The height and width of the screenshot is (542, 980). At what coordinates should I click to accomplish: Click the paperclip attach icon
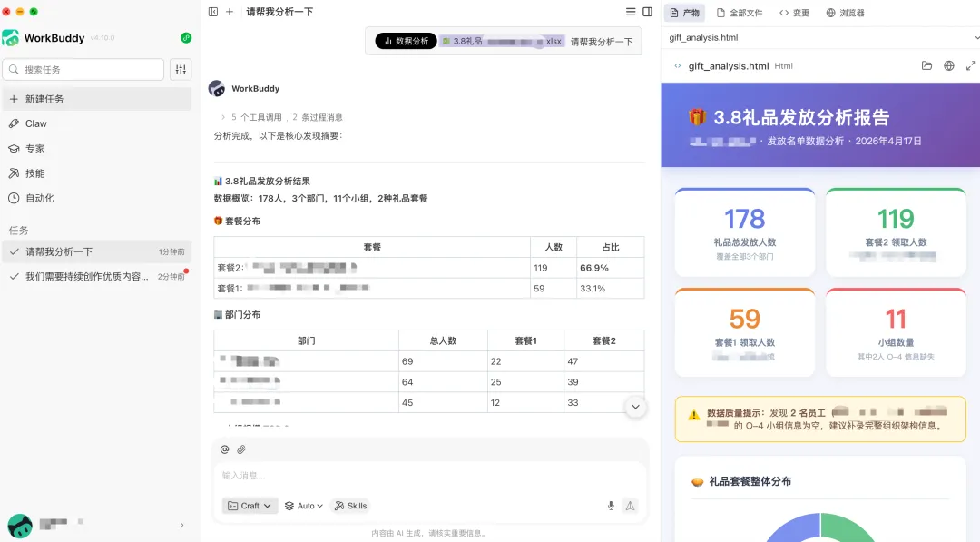pyautogui.click(x=241, y=449)
